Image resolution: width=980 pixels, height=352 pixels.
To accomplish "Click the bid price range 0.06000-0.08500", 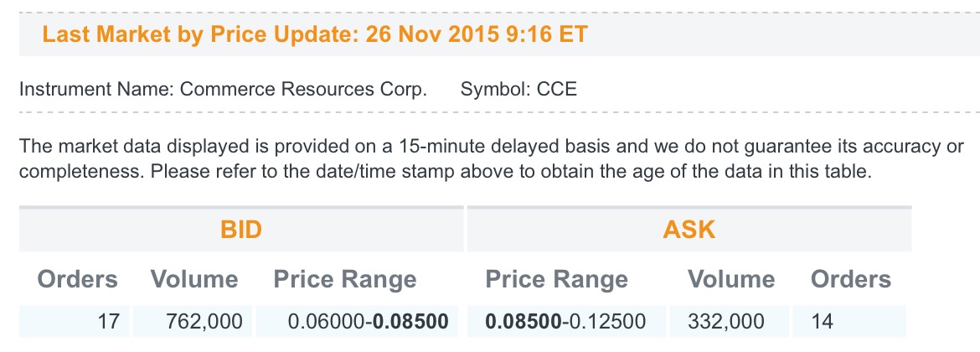I will point(367,321).
